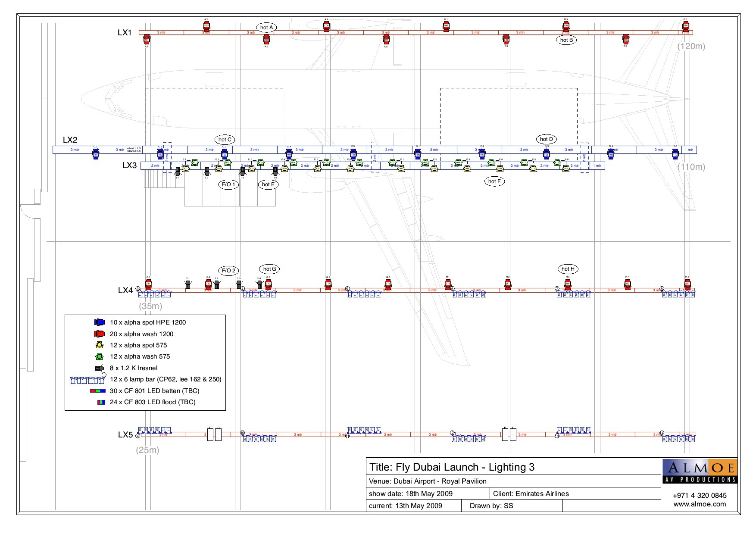Click red wash fixture 214 on LX4

click(328, 284)
